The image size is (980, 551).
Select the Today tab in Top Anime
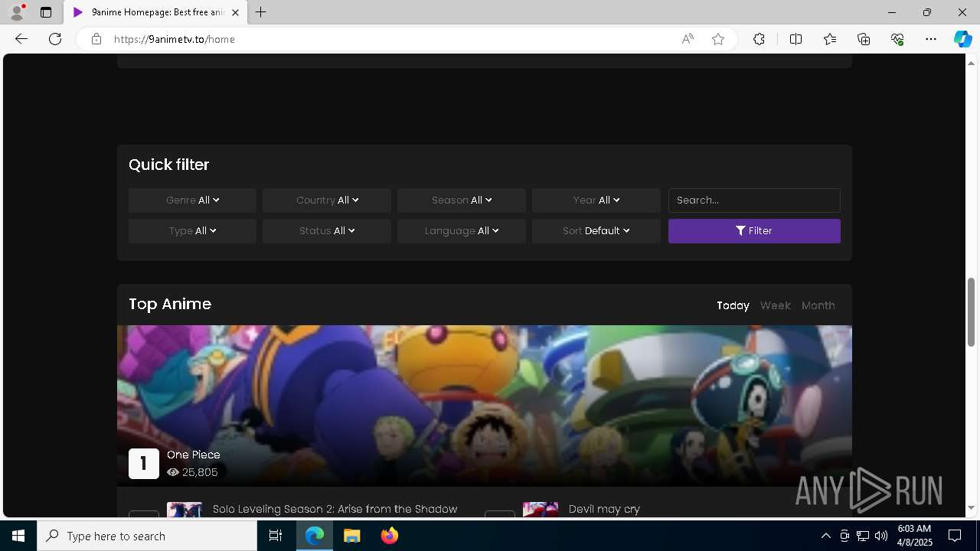click(x=733, y=305)
